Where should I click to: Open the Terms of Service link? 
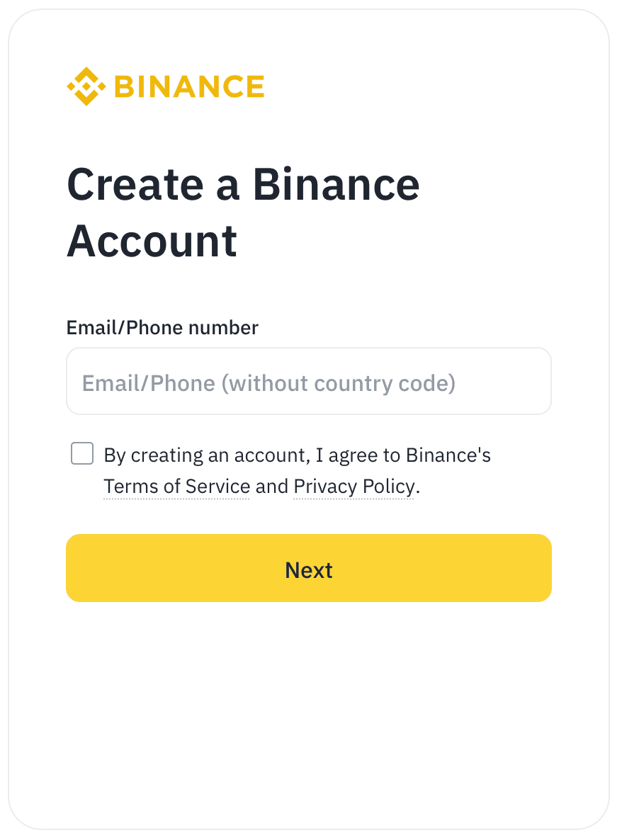176,487
